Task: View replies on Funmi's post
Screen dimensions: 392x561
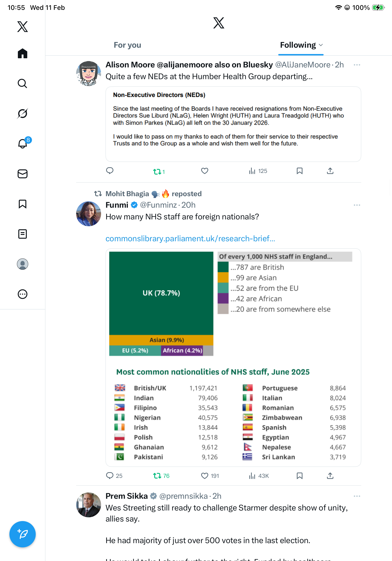Action: [x=110, y=475]
